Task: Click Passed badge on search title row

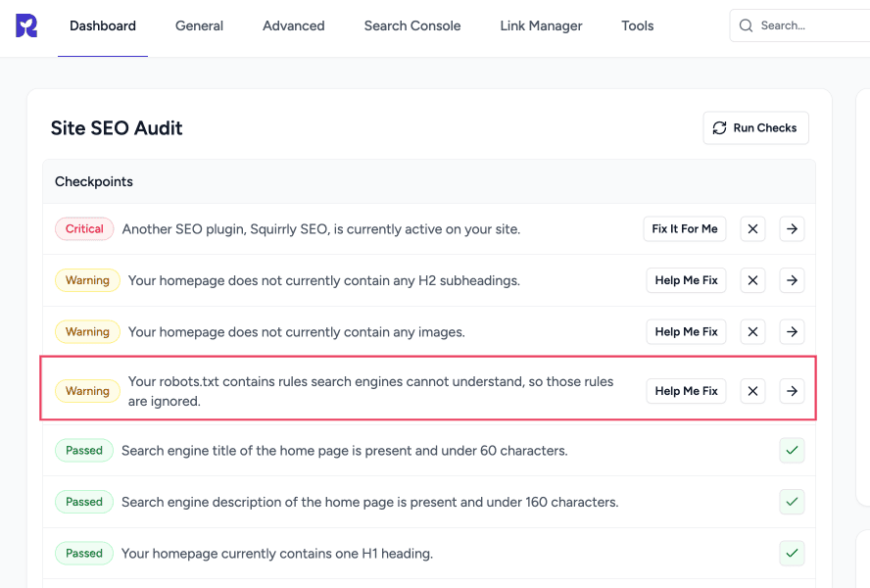Action: (84, 450)
